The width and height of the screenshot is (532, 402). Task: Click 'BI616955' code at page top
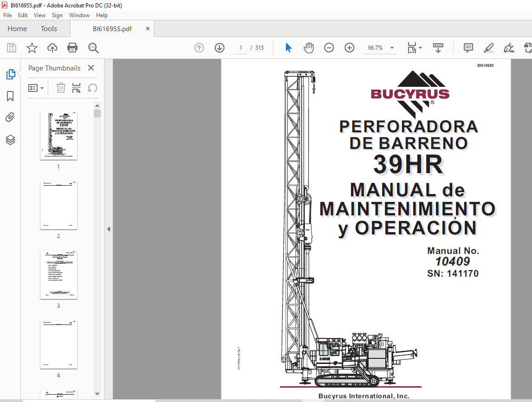(x=486, y=65)
